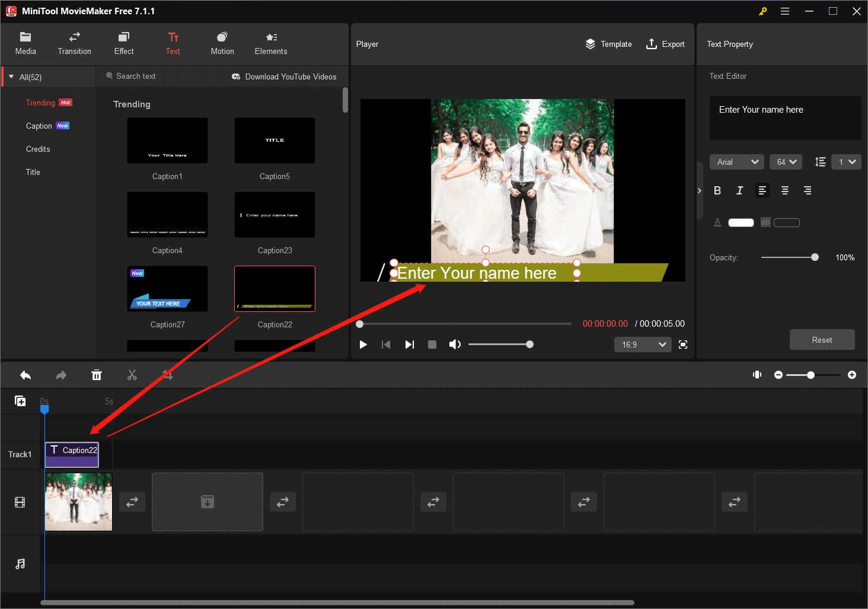Screen dimensions: 868x609
Task: Open the Elements library
Action: point(270,43)
